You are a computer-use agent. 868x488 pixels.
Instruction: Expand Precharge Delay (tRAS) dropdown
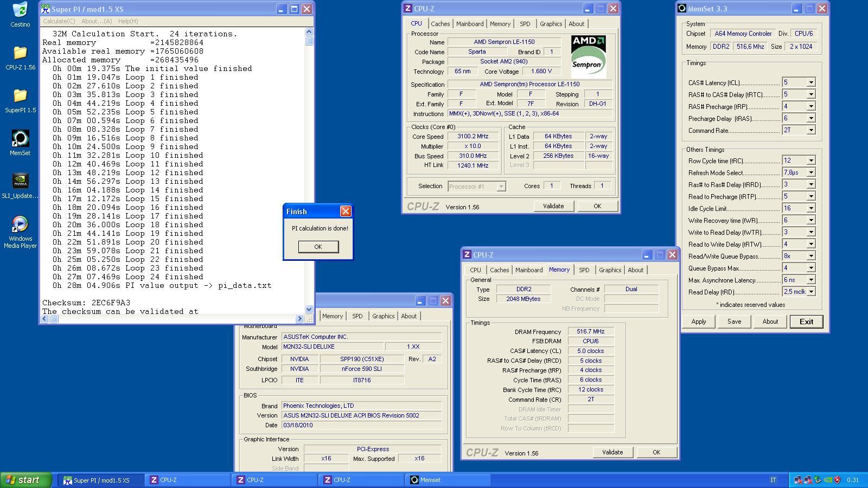coord(810,118)
